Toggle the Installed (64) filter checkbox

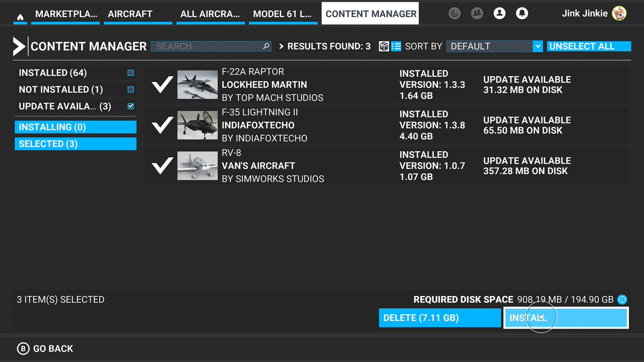pos(130,73)
